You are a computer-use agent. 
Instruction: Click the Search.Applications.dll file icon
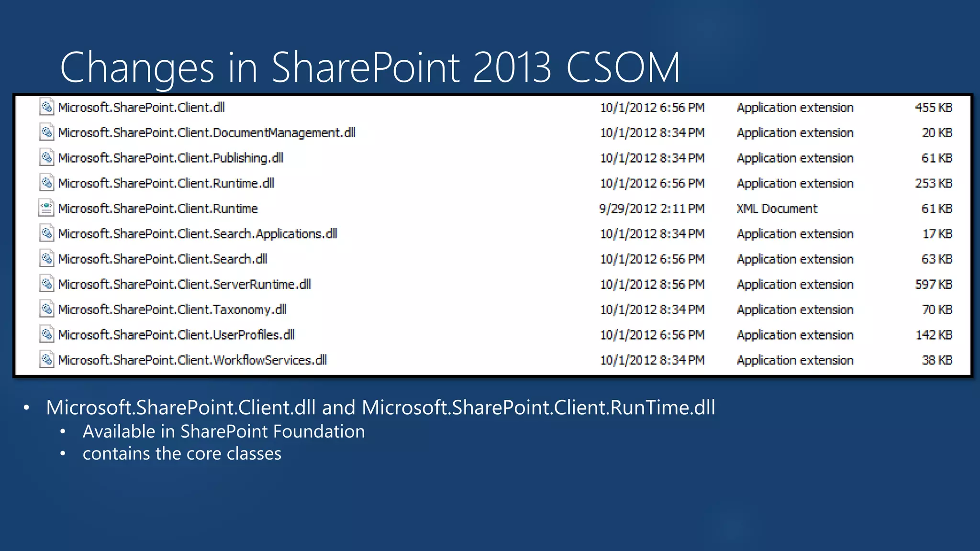tap(46, 234)
